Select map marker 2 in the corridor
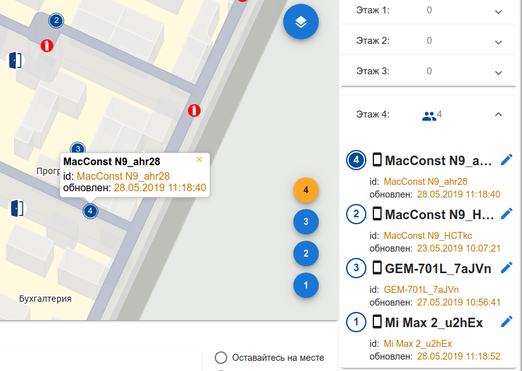This screenshot has height=371, width=522. click(56, 21)
